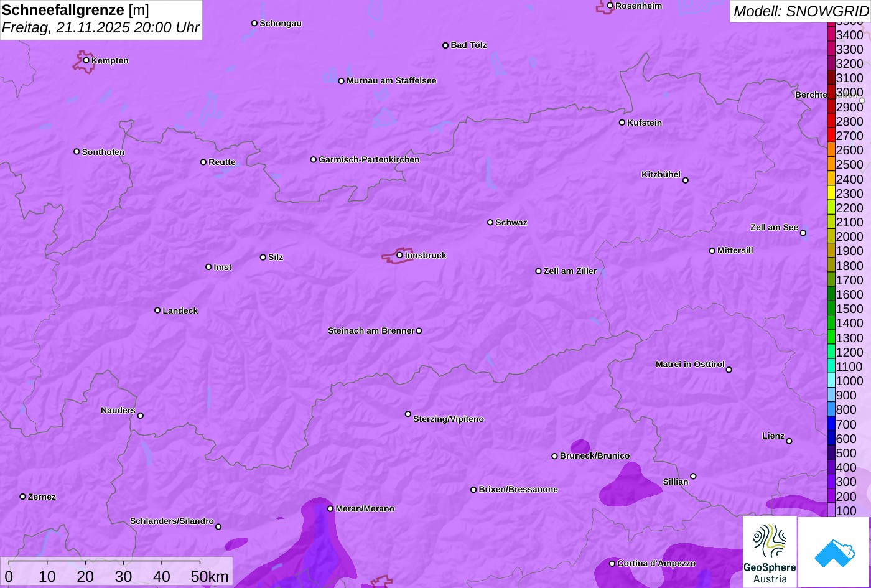Select the Innsbruck city marker dot

[399, 254]
